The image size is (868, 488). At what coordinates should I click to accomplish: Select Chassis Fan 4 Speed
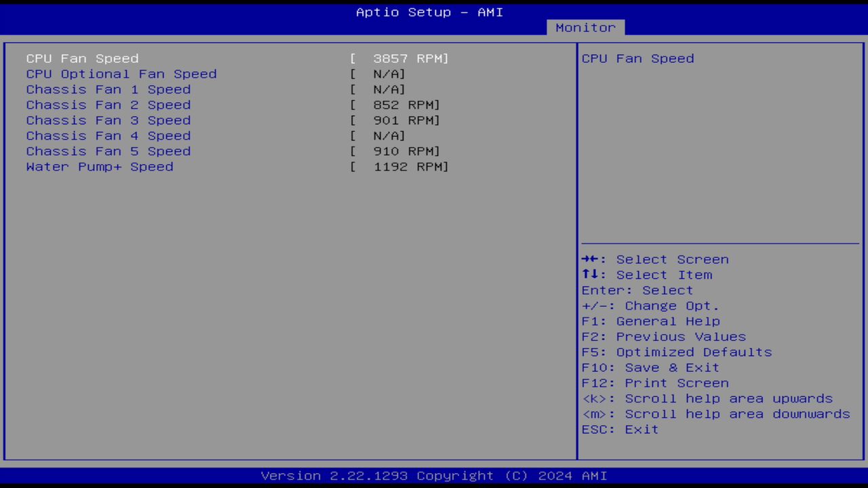coord(108,136)
